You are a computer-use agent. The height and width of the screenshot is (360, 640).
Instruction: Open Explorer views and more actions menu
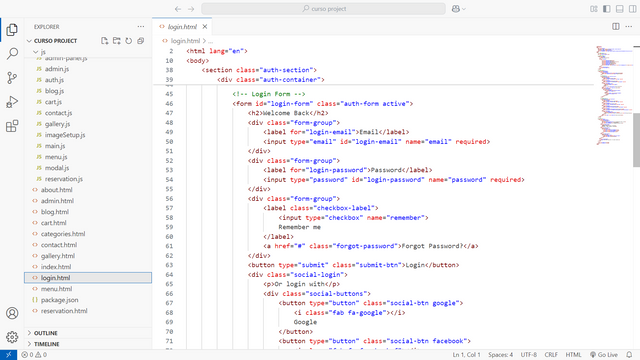pos(141,27)
